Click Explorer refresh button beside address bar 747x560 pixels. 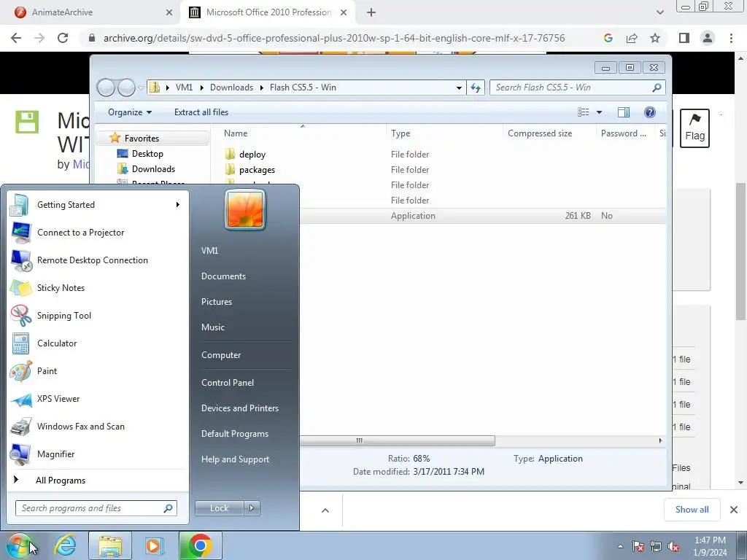476,87
